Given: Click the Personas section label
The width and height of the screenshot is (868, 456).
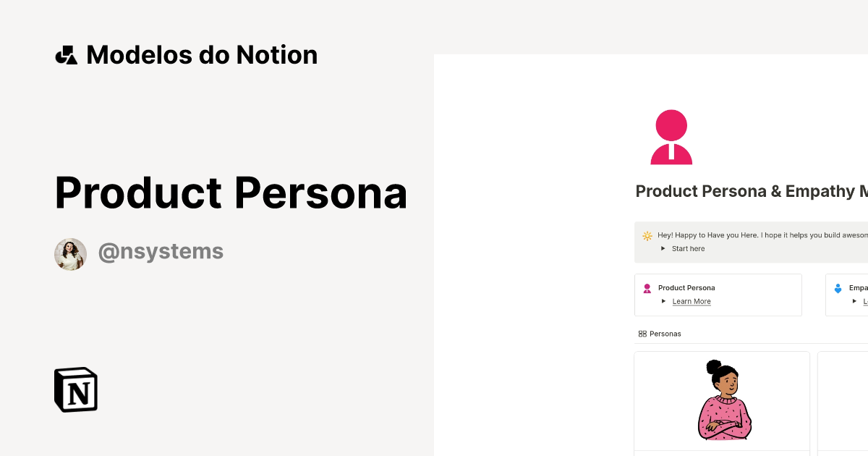Looking at the screenshot, I should point(665,334).
